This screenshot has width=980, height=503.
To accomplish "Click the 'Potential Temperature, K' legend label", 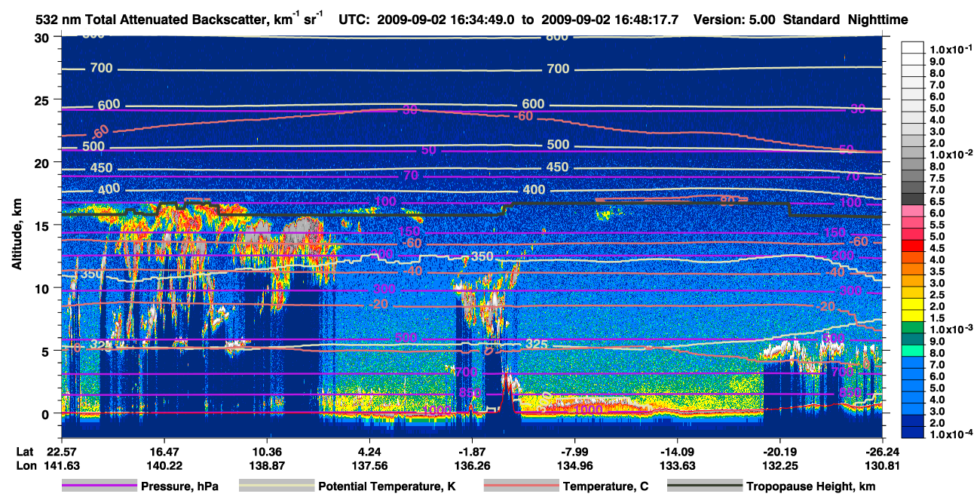I will (387, 486).
